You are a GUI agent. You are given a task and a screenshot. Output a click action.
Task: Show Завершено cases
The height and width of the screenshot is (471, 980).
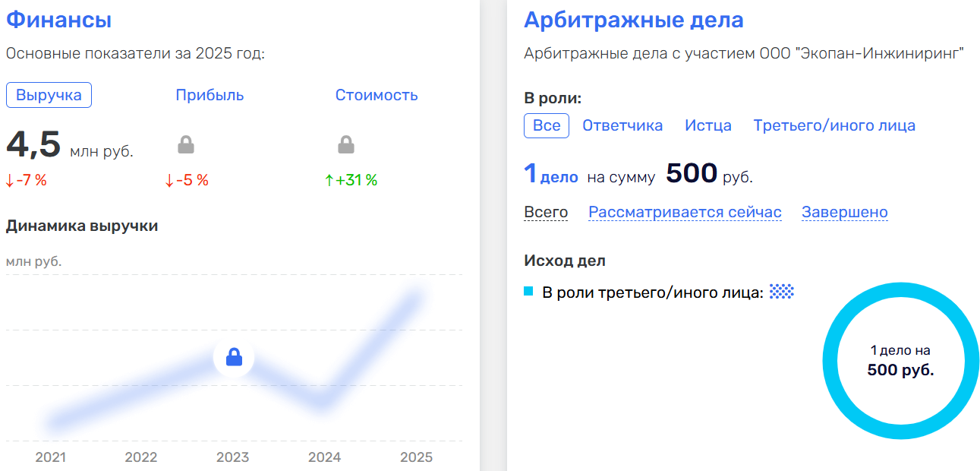845,213
